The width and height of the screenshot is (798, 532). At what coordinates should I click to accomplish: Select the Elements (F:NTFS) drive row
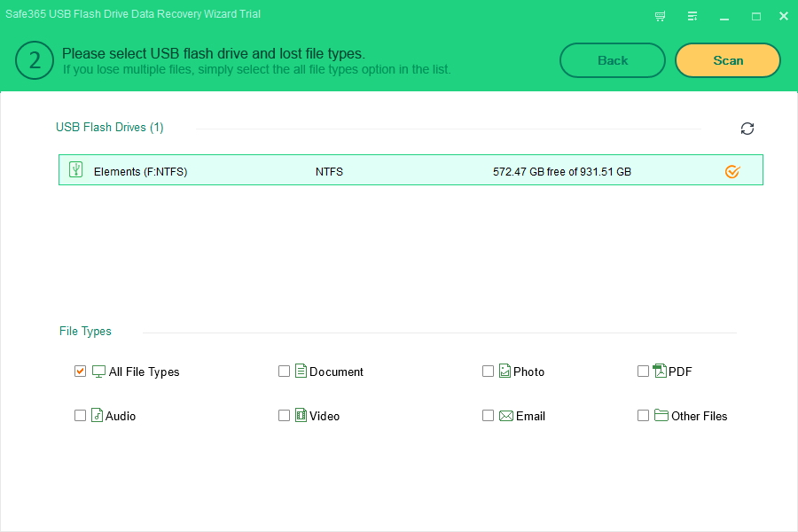pyautogui.click(x=411, y=170)
